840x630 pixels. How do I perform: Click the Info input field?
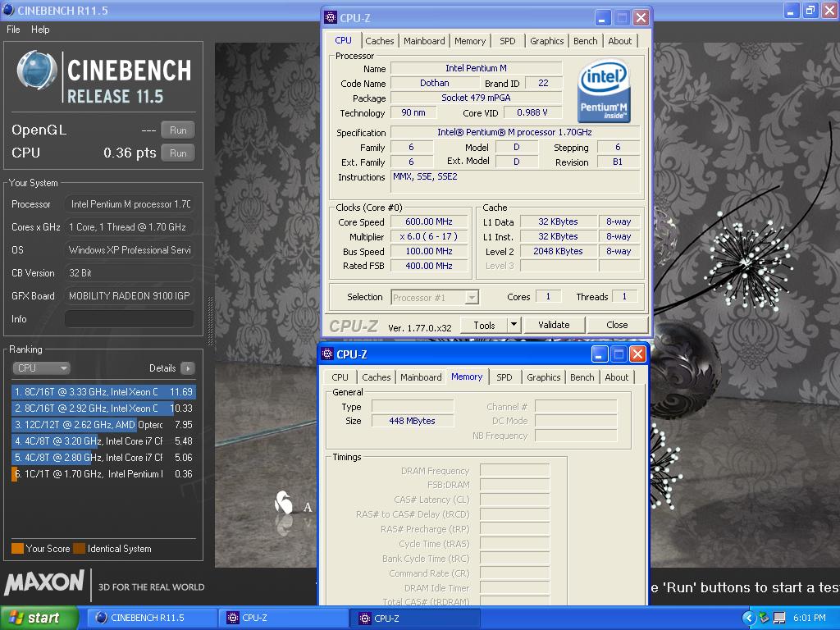click(x=129, y=319)
